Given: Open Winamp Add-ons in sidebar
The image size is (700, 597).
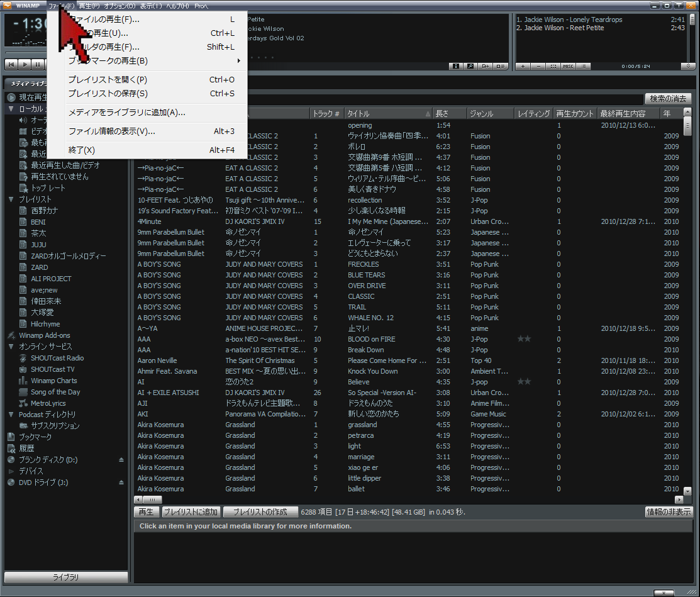Looking at the screenshot, I should [44, 335].
